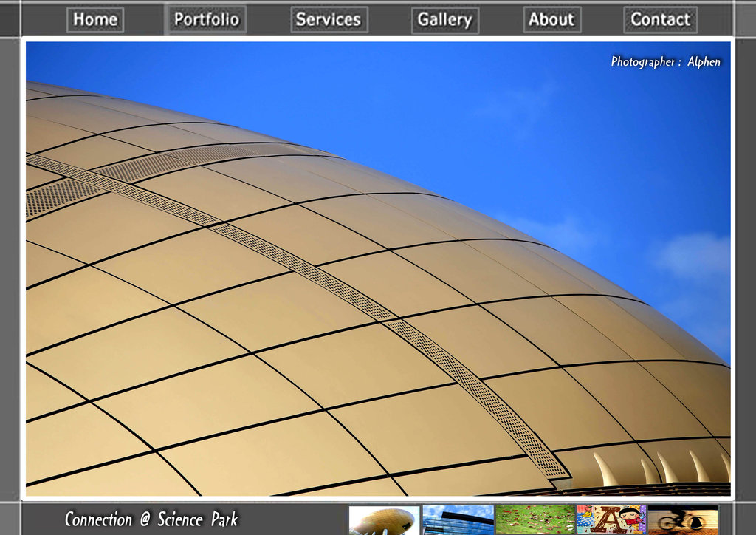Select the golden egg building thumbnail

click(x=384, y=520)
